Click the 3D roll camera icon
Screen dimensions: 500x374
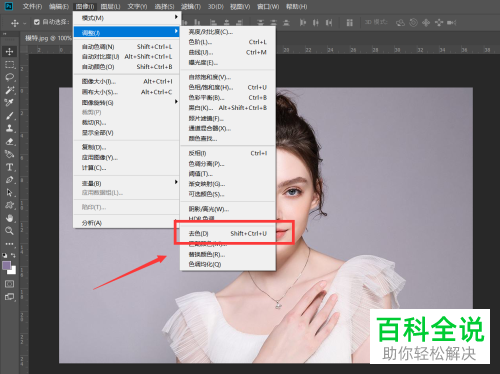click(x=413, y=23)
